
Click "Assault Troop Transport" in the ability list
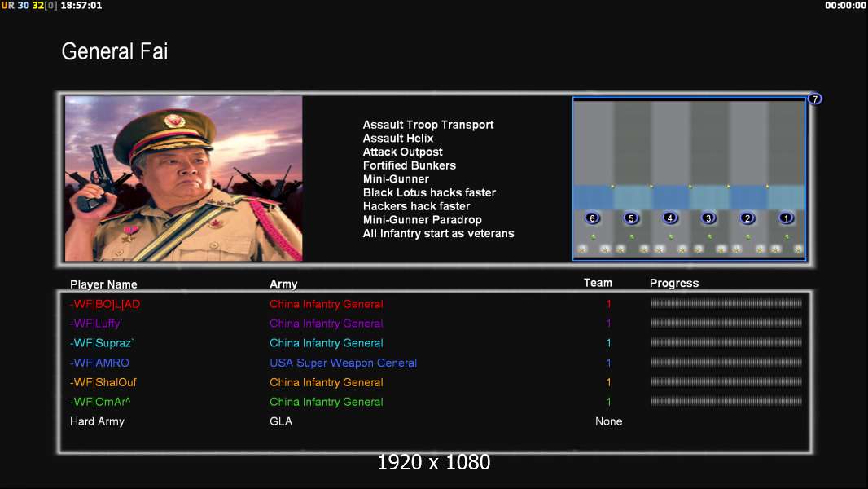(x=428, y=125)
